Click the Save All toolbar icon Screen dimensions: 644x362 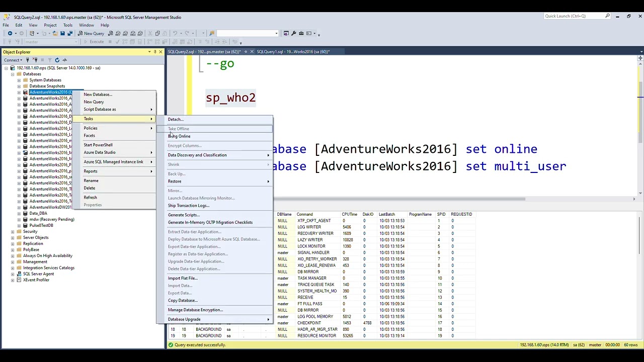tap(70, 33)
